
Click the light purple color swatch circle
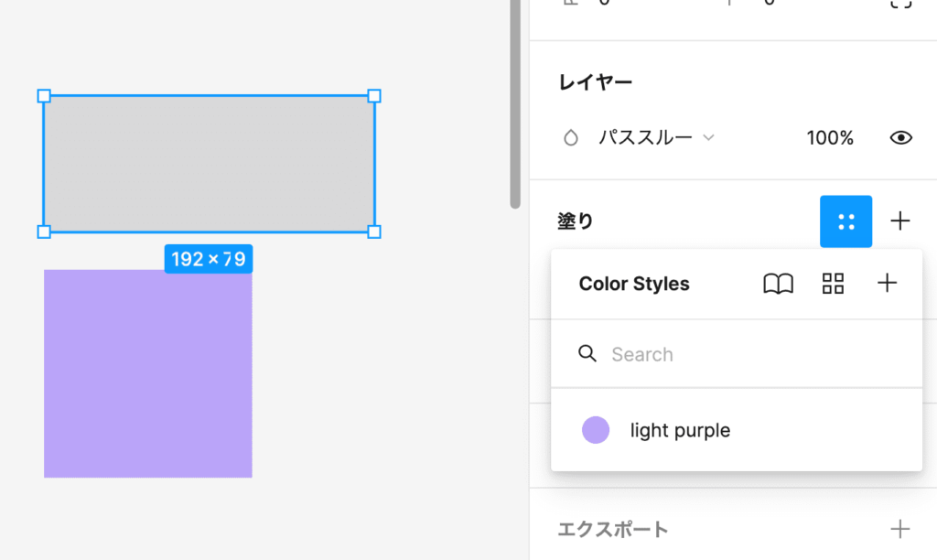[596, 430]
